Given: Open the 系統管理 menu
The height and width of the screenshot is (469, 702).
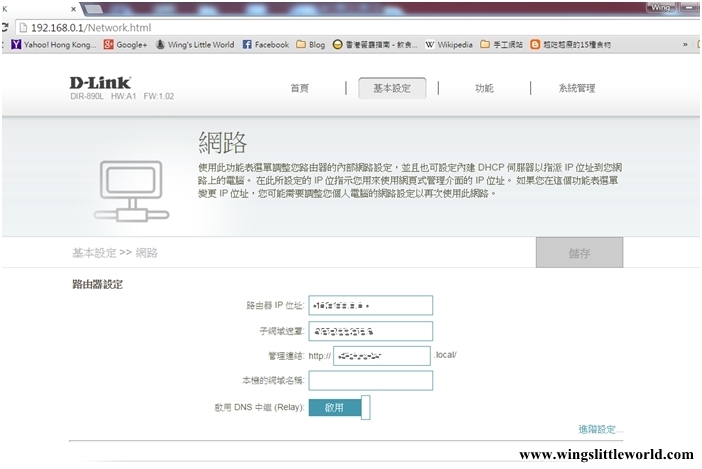Looking at the screenshot, I should tap(577, 88).
